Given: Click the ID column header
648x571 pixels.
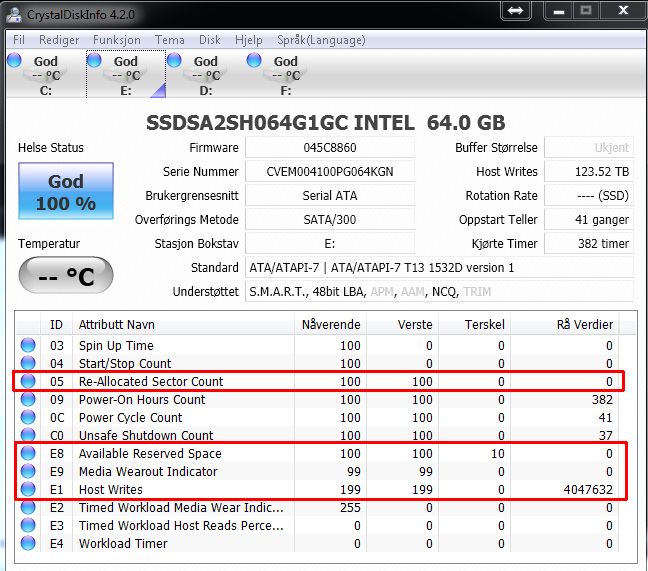Looking at the screenshot, I should (x=56, y=324).
